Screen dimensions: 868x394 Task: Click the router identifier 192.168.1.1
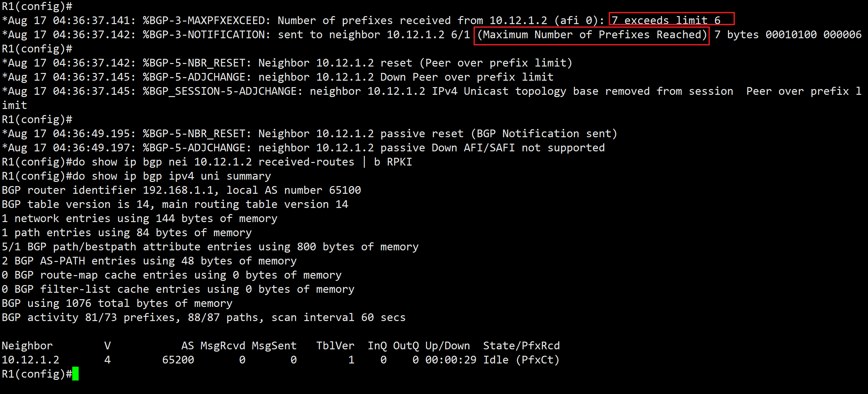(x=178, y=190)
